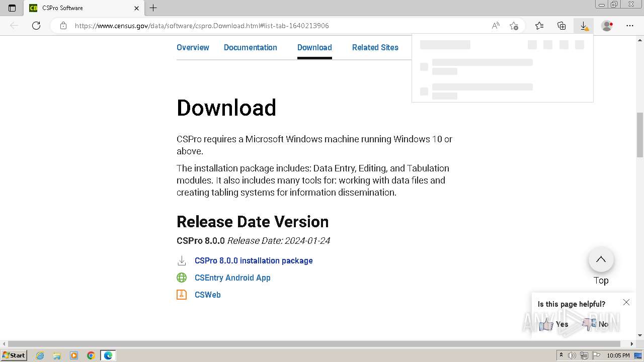Open Settings and more ellipsis menu
The image size is (644, 362).
630,26
